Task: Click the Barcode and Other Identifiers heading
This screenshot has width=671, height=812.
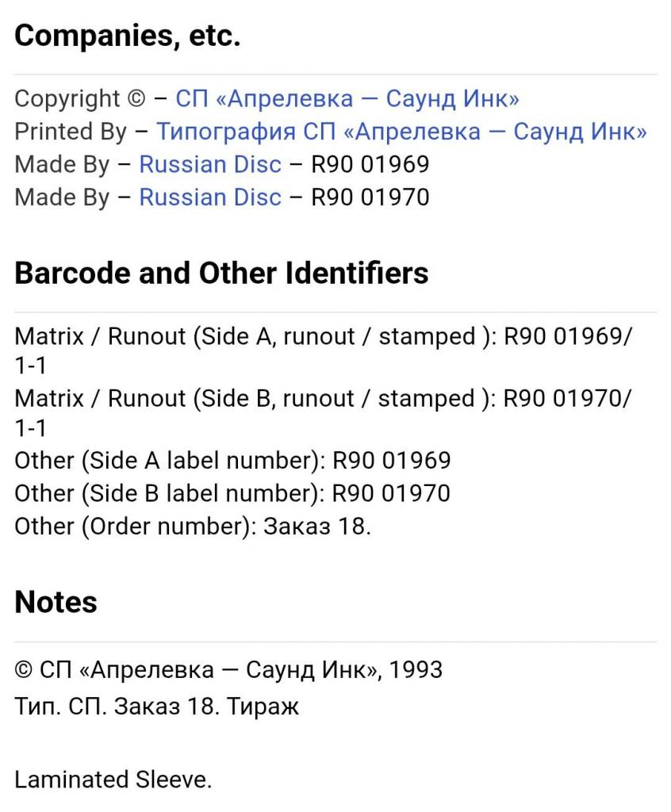Action: (x=221, y=273)
